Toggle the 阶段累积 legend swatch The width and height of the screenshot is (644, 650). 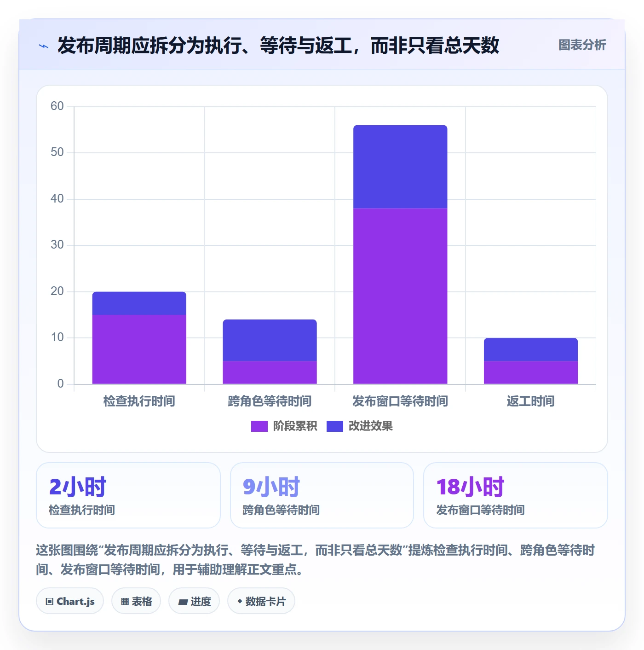[x=259, y=426]
